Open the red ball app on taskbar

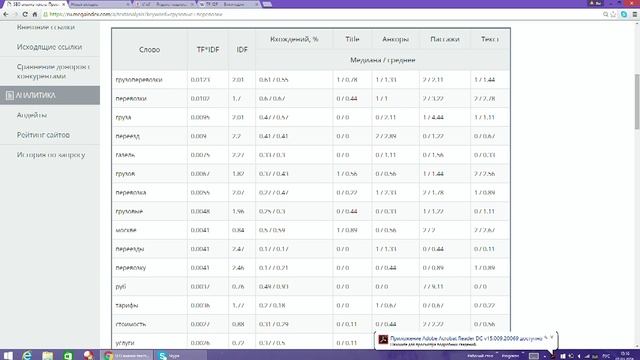(x=88, y=356)
